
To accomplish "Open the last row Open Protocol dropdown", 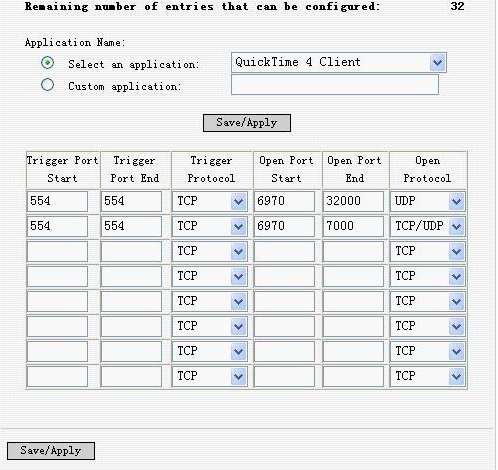I will (x=428, y=376).
